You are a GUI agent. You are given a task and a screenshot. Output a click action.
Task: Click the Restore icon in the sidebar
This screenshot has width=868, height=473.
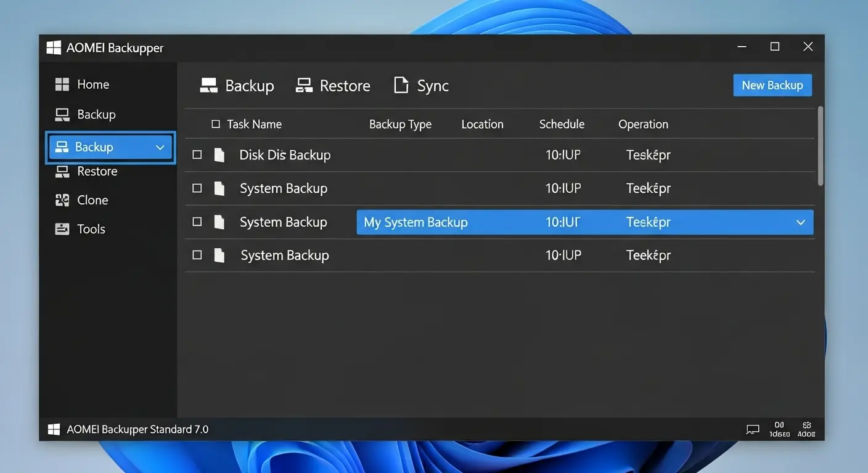coord(62,171)
